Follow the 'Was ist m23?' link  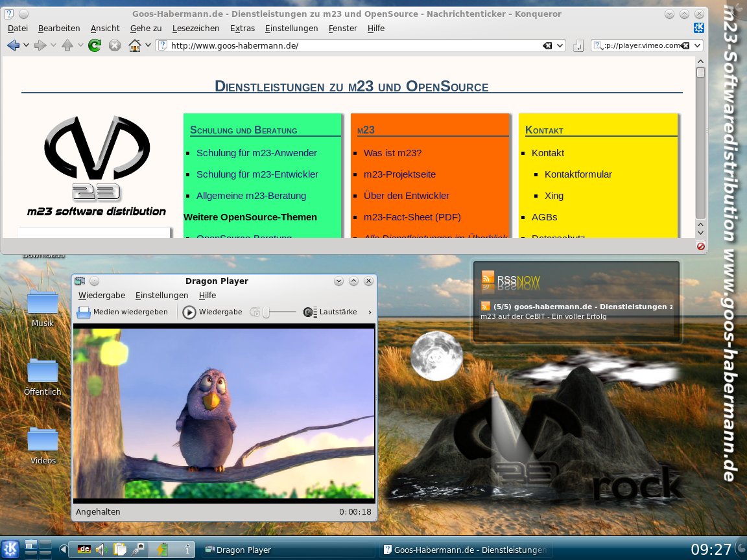(x=392, y=153)
